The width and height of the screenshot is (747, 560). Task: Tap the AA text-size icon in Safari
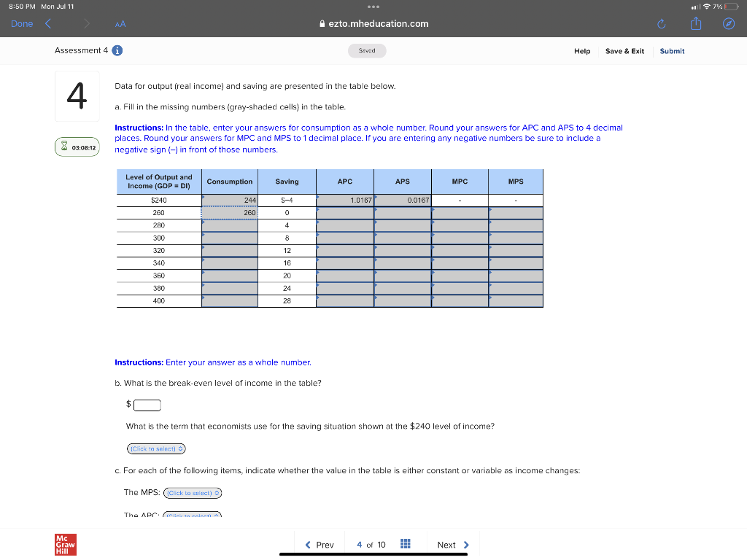point(120,23)
